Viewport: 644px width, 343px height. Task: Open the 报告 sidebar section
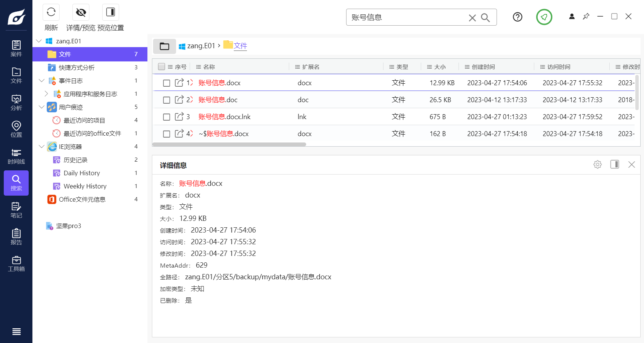click(x=16, y=237)
